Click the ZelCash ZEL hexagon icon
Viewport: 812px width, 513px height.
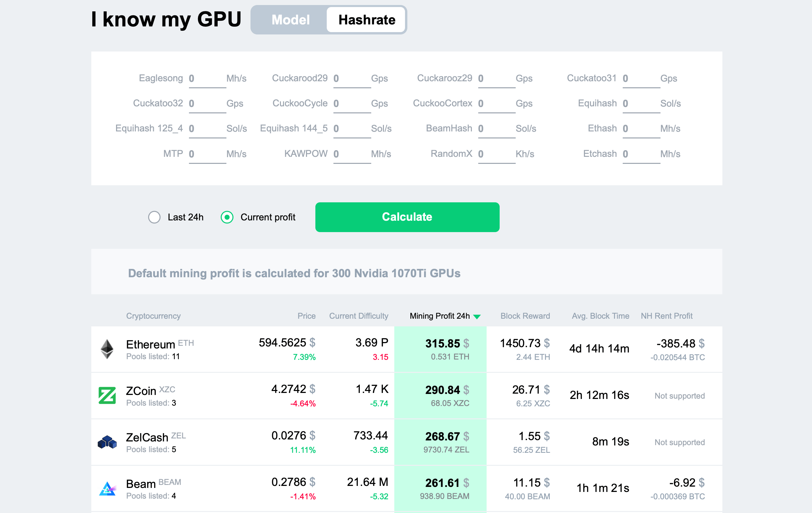tap(107, 443)
